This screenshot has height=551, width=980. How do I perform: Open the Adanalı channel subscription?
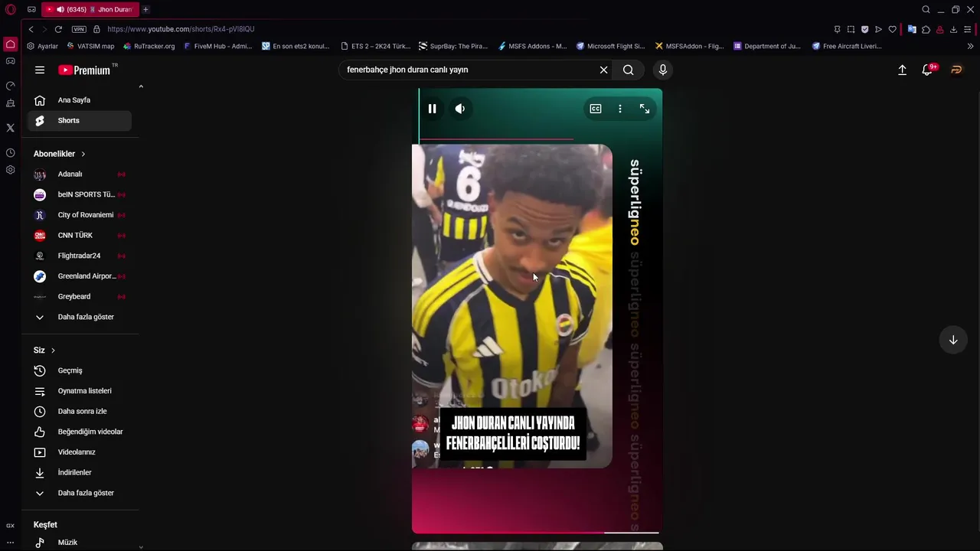coord(80,174)
